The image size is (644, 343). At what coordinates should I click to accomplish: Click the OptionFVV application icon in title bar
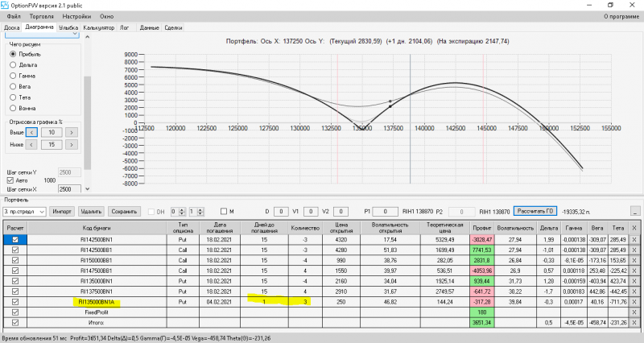tap(5, 5)
